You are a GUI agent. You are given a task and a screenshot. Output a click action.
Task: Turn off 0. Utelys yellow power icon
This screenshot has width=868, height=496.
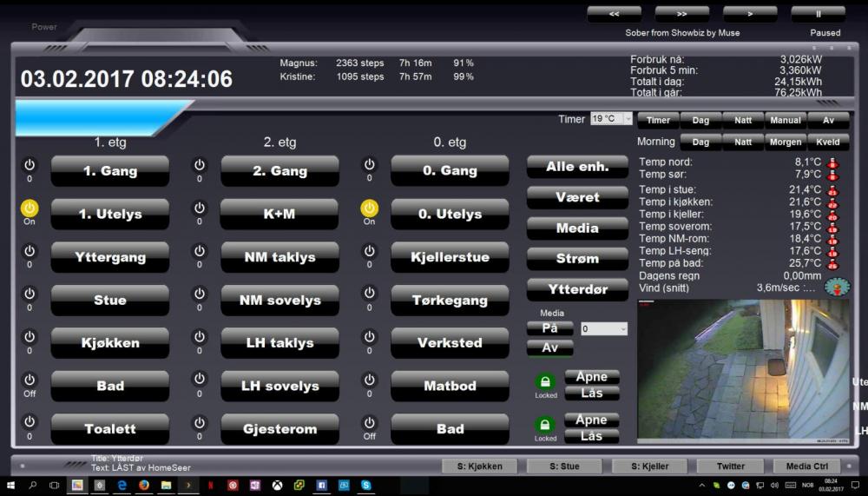coord(369,208)
